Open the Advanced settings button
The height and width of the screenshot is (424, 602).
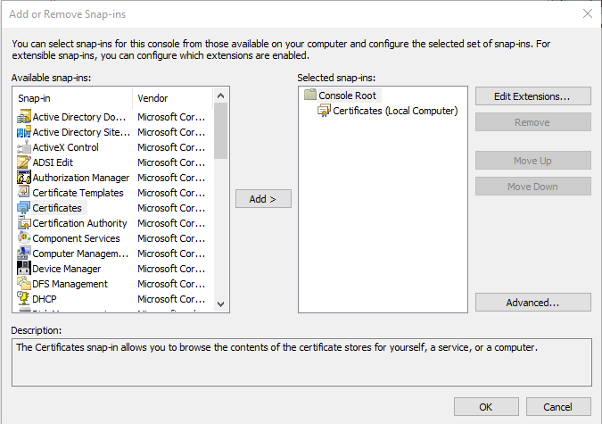pos(532,302)
